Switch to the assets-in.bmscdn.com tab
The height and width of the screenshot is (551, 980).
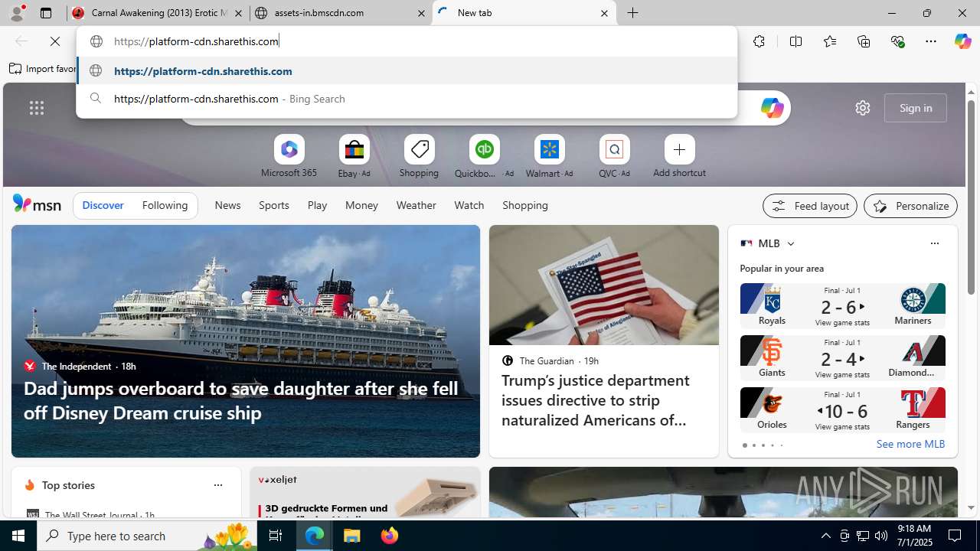click(341, 13)
